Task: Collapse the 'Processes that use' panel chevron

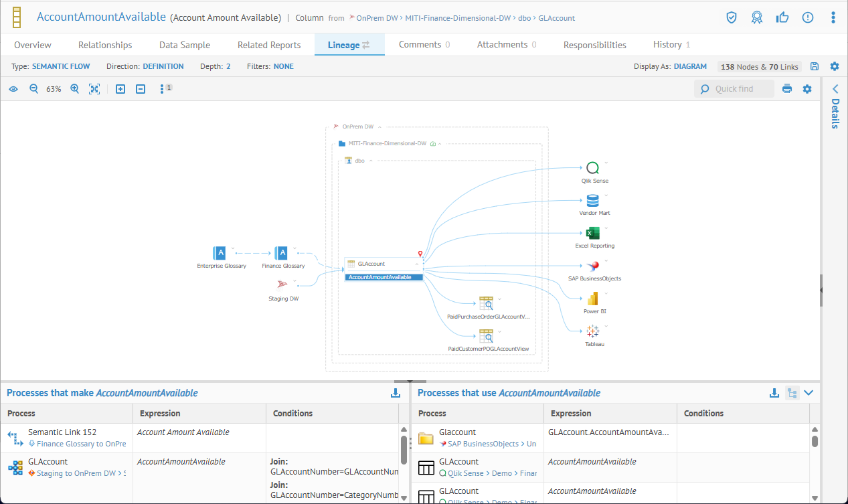Action: tap(809, 393)
